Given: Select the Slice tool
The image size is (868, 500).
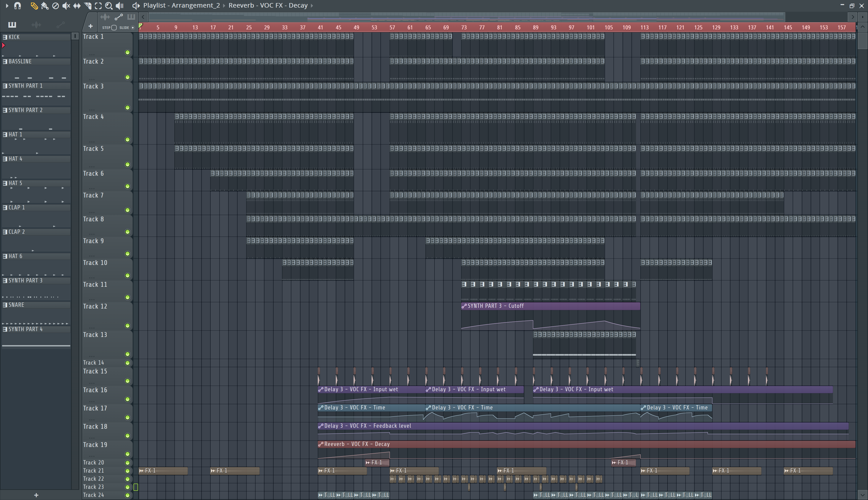Looking at the screenshot, I should click(87, 6).
